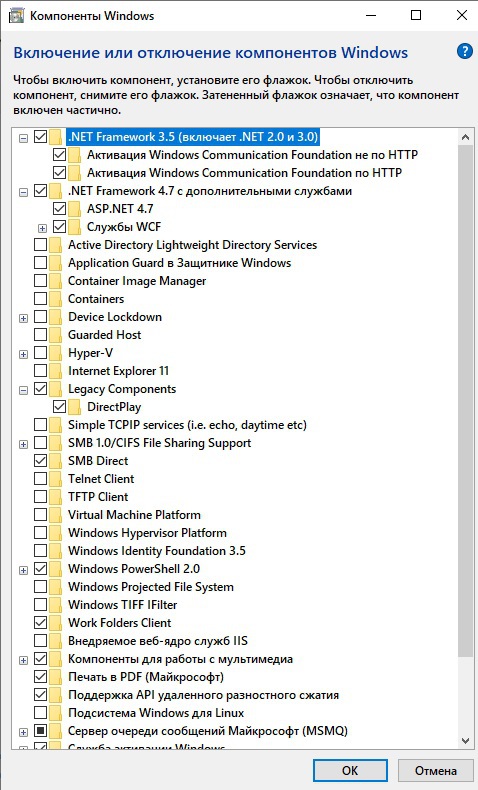Check Windows Sandbox-like Containers checkbox

click(40, 299)
